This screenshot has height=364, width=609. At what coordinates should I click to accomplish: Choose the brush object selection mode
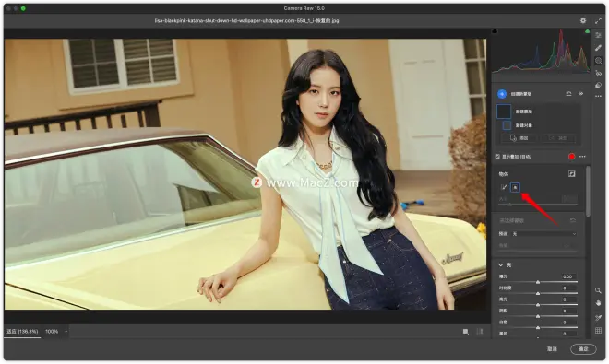coord(504,187)
